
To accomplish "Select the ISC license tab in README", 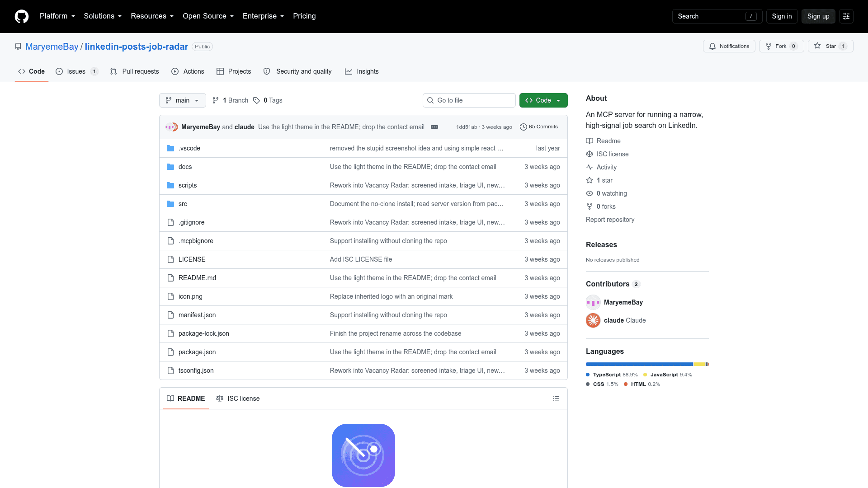I will [238, 399].
